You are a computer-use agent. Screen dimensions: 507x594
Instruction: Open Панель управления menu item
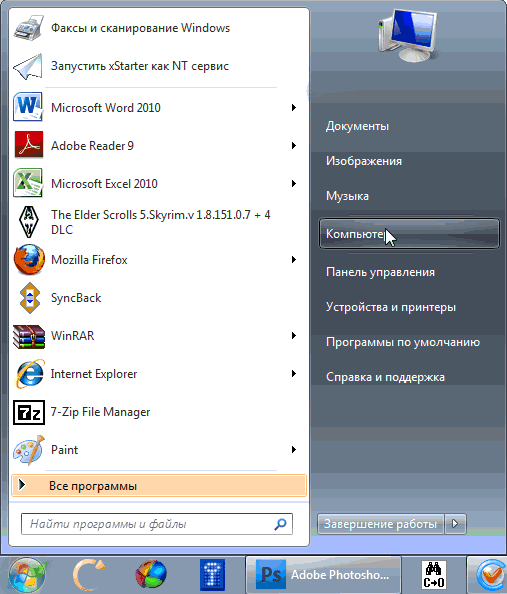pyautogui.click(x=380, y=272)
